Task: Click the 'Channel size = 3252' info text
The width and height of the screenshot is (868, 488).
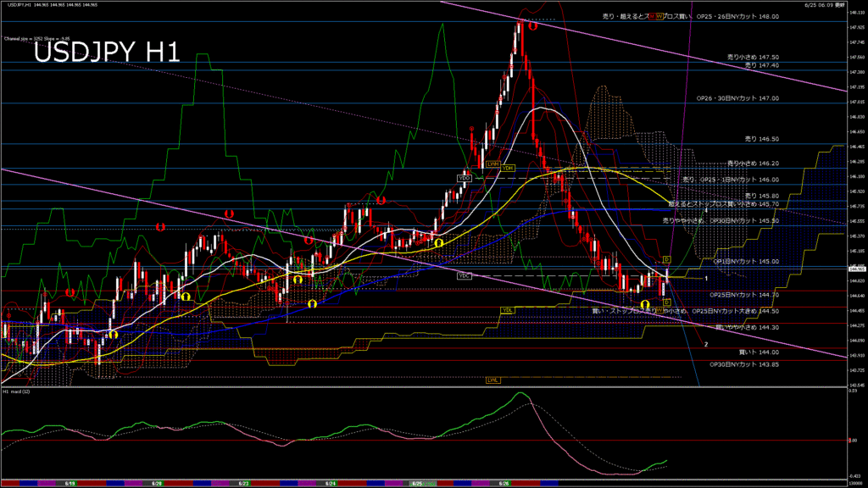Action: coord(23,39)
